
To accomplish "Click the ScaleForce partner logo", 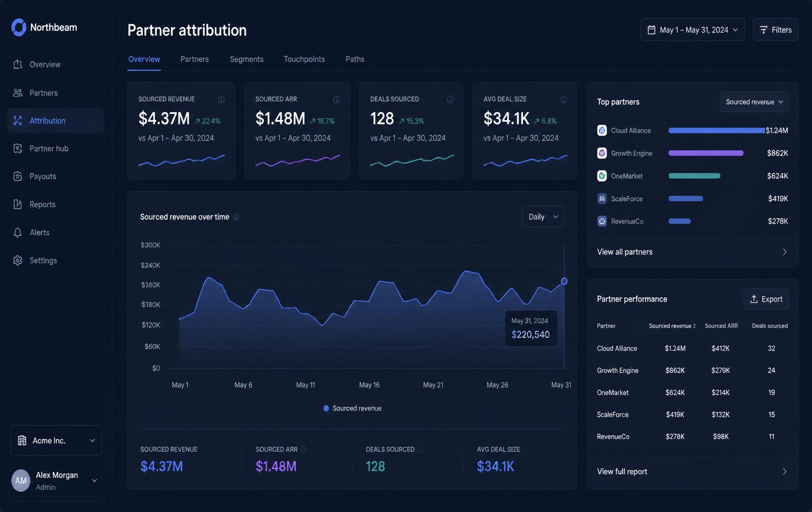I will coord(602,199).
